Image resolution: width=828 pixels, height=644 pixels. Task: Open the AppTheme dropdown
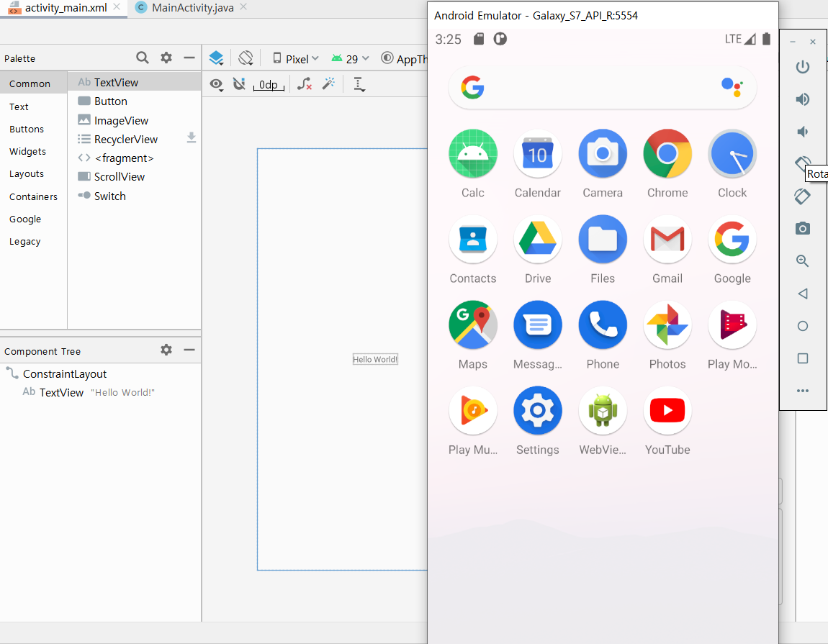[x=404, y=58]
